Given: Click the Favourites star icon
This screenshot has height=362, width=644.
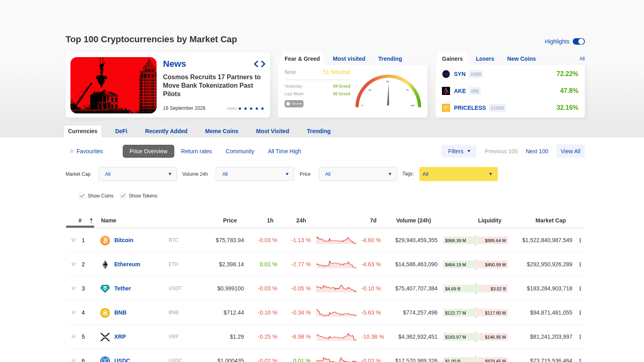Looking at the screenshot, I should click(x=72, y=151).
